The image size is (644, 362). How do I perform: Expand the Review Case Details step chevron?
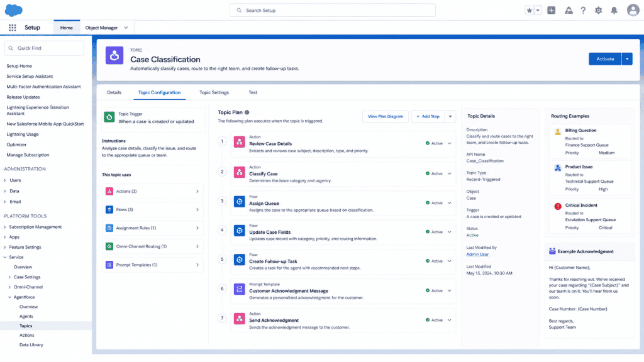tap(449, 143)
